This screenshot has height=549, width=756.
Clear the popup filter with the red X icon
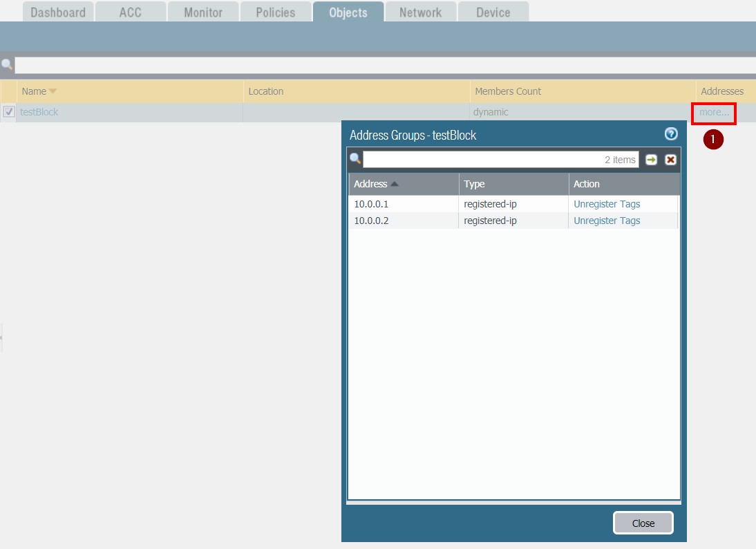point(670,159)
